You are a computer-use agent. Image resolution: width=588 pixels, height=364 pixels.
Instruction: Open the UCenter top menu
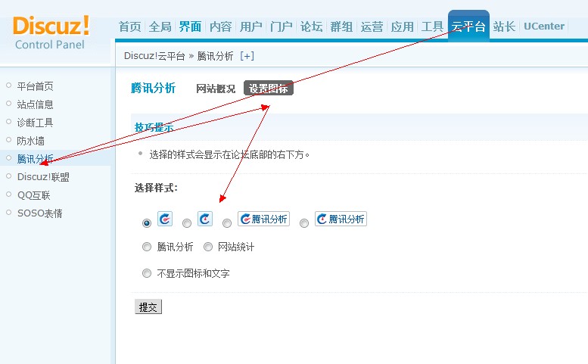[544, 26]
